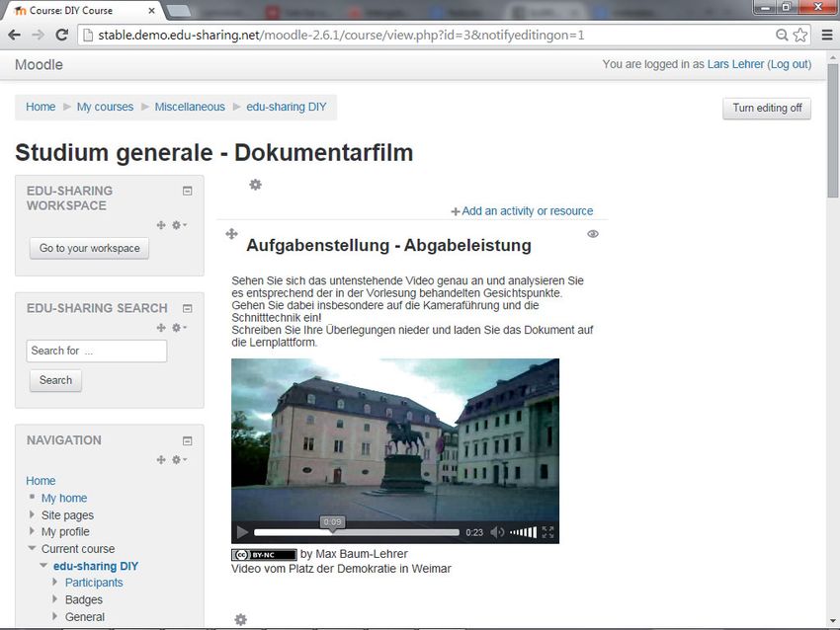The image size is (840, 630).
Task: Collapse the Edu-Sharing Workspace block
Action: pos(187,191)
